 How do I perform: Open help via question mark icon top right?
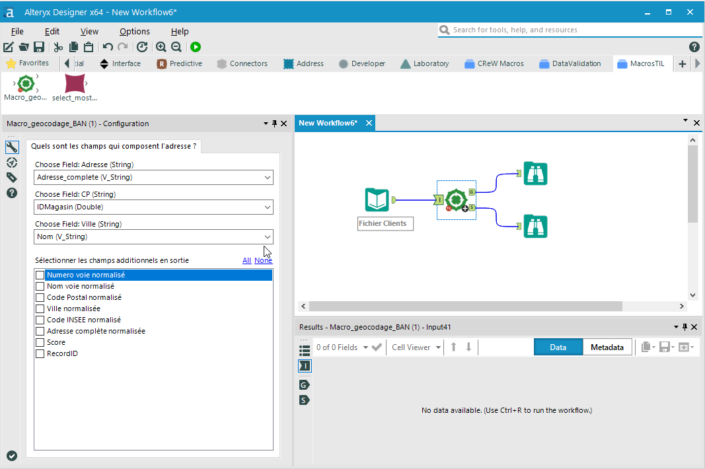tap(694, 47)
